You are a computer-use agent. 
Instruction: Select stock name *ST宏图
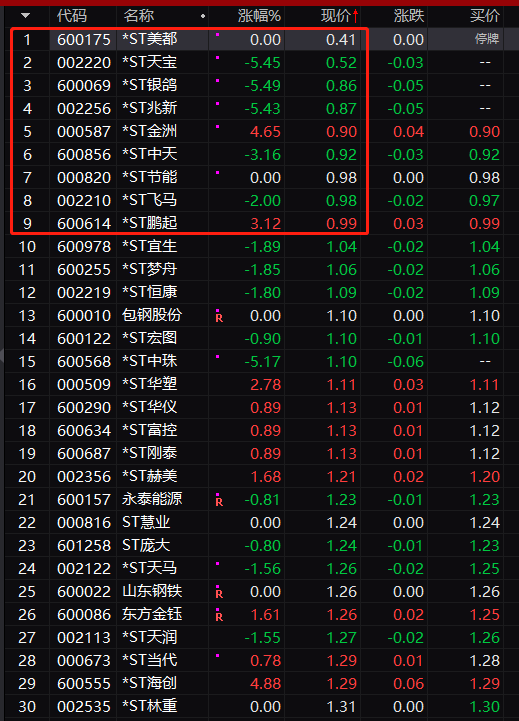click(x=149, y=338)
